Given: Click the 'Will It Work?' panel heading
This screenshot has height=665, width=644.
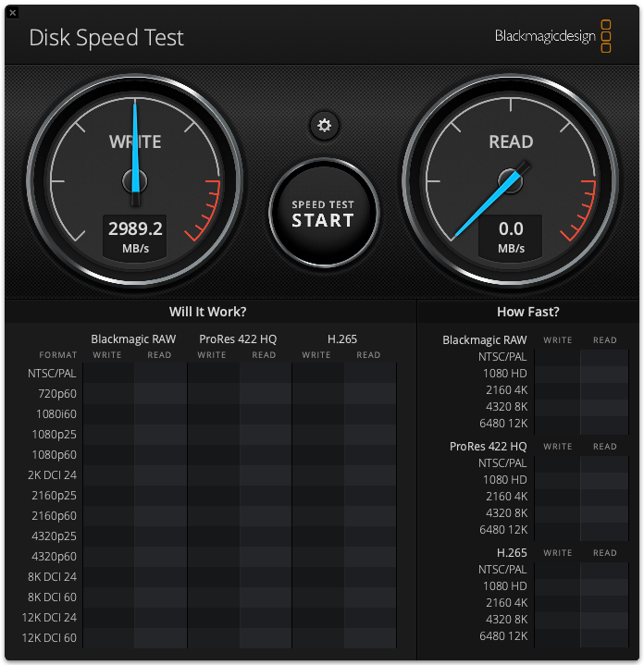Looking at the screenshot, I should (207, 312).
